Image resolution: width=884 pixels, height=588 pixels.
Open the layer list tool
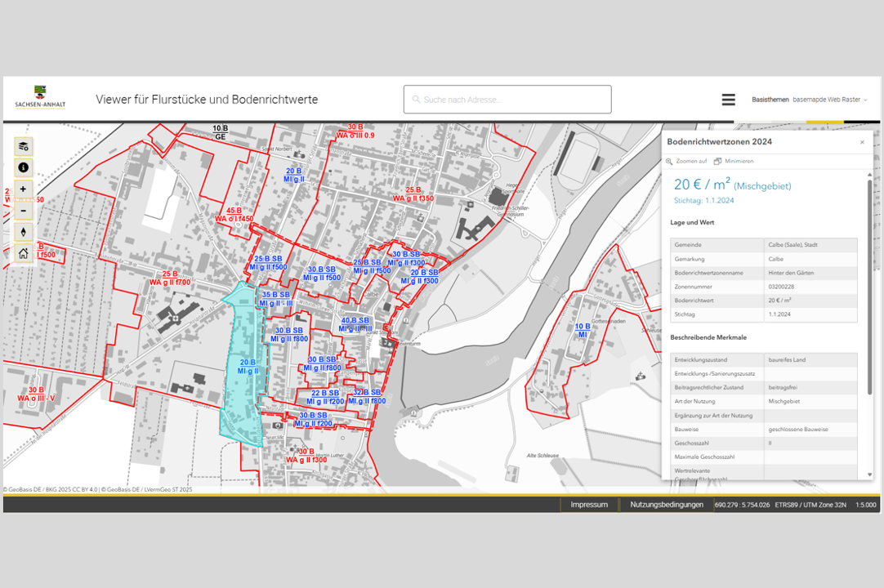23,146
